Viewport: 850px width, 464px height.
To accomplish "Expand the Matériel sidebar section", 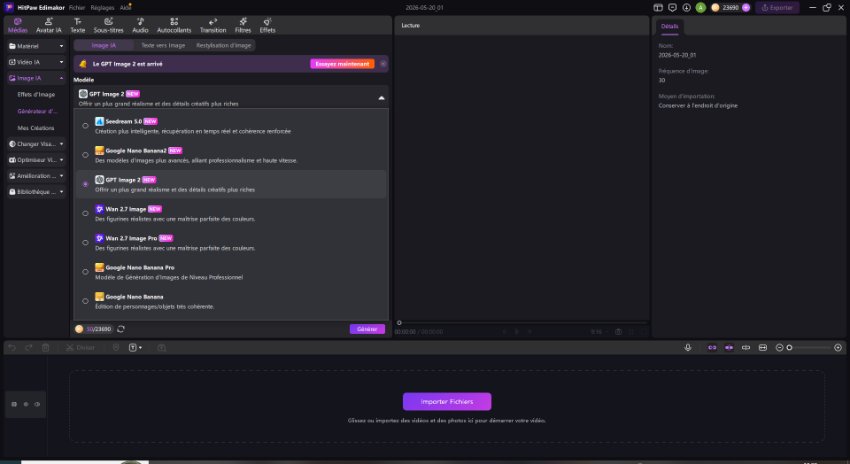I will coord(36,46).
